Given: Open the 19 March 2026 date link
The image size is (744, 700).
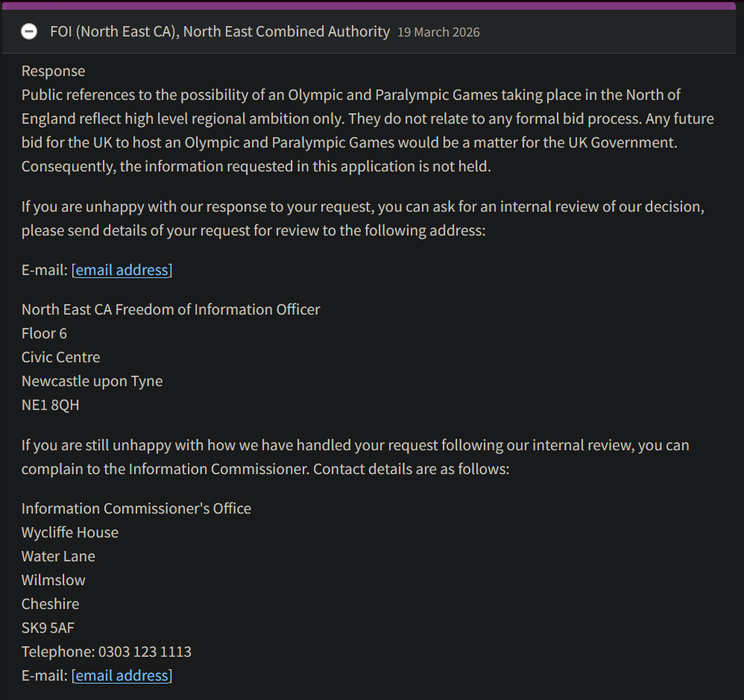Looking at the screenshot, I should click(x=438, y=32).
